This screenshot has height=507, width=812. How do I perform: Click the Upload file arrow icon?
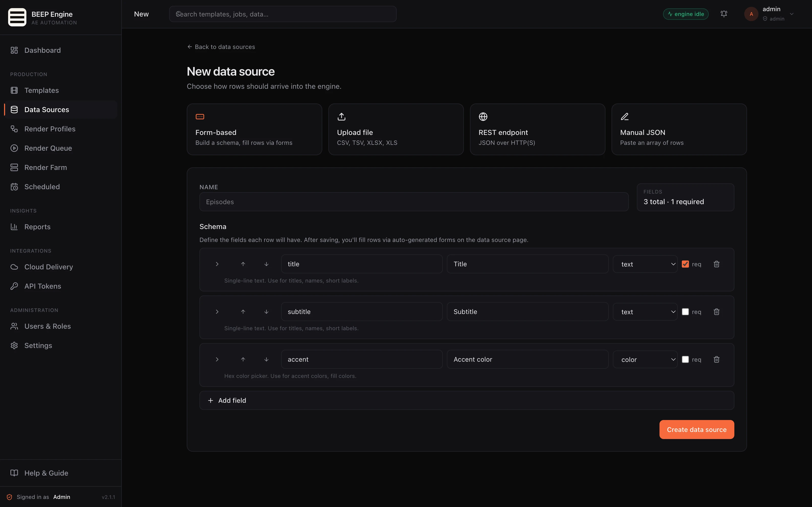pos(342,117)
